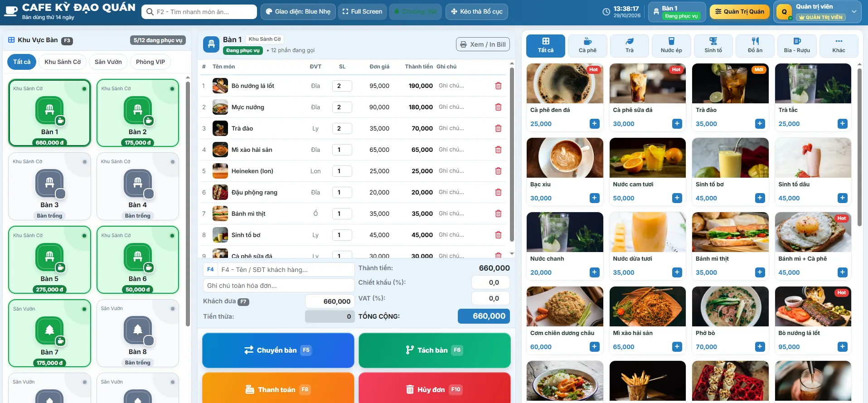Open the Giao diện: Blue Nhẹ theme selector

click(x=298, y=11)
